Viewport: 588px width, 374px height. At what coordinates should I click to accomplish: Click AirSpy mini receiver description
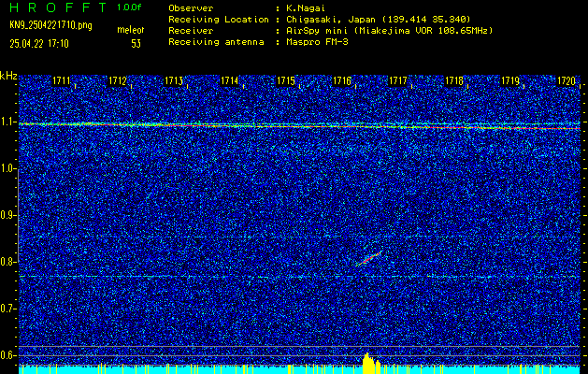coord(389,31)
